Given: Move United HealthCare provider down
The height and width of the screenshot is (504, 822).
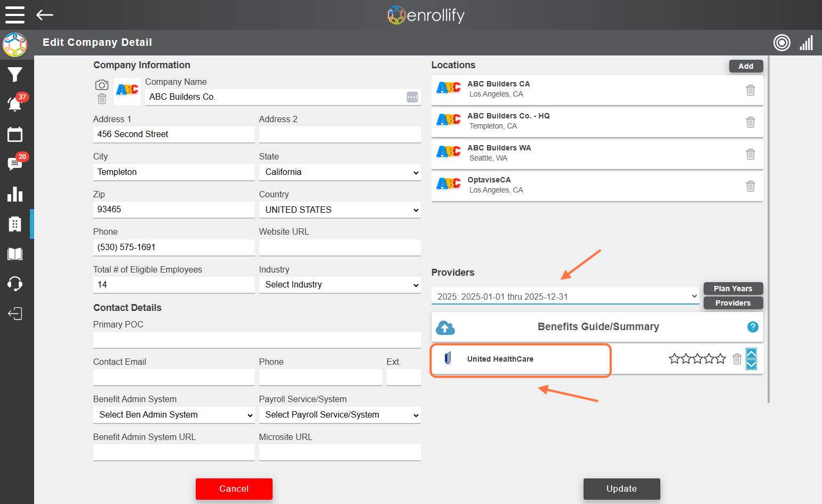Looking at the screenshot, I should 751,364.
